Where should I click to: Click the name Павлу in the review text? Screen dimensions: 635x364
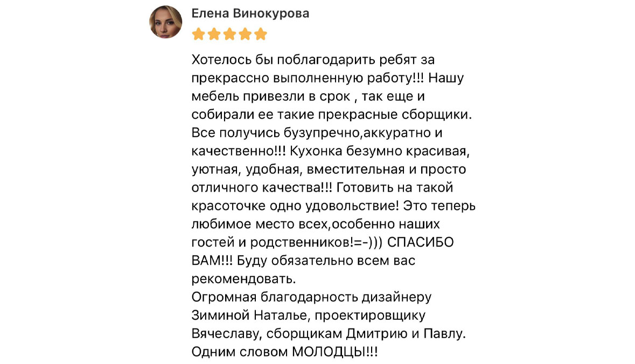click(x=444, y=334)
